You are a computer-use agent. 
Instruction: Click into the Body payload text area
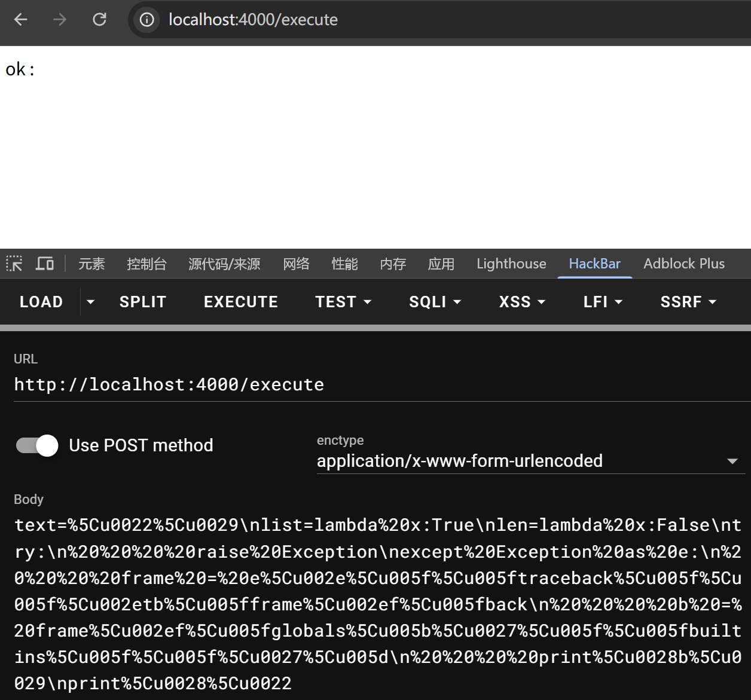[377, 604]
